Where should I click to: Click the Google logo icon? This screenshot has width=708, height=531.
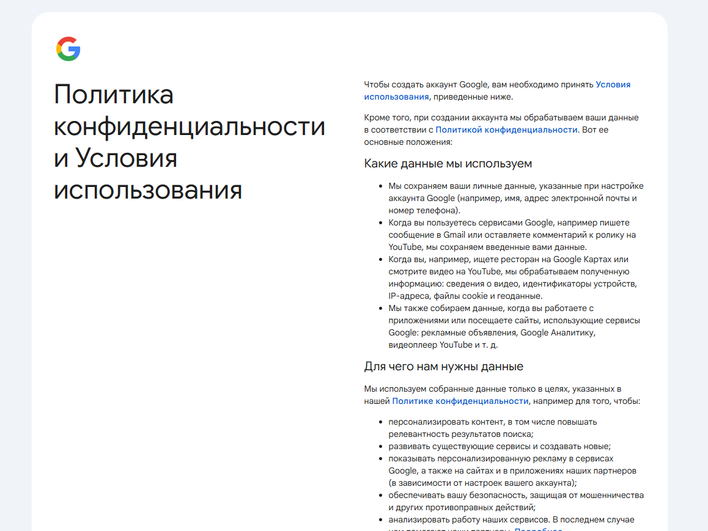coord(68,49)
